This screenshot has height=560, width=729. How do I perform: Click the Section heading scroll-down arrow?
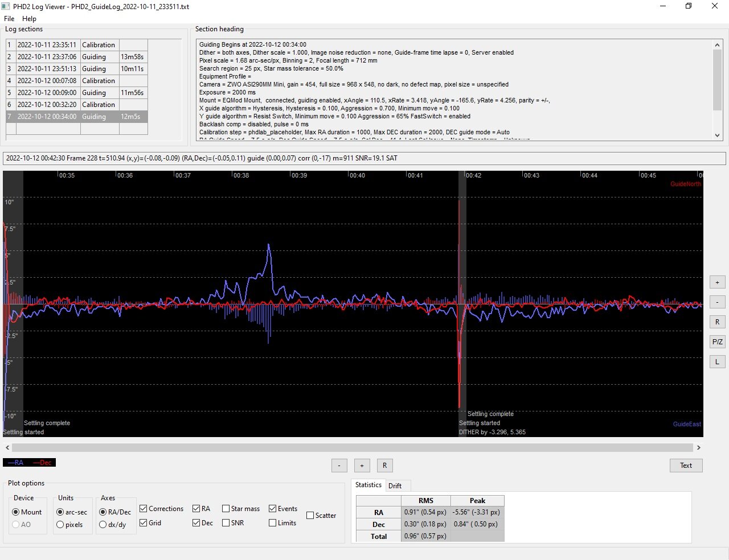pyautogui.click(x=718, y=135)
